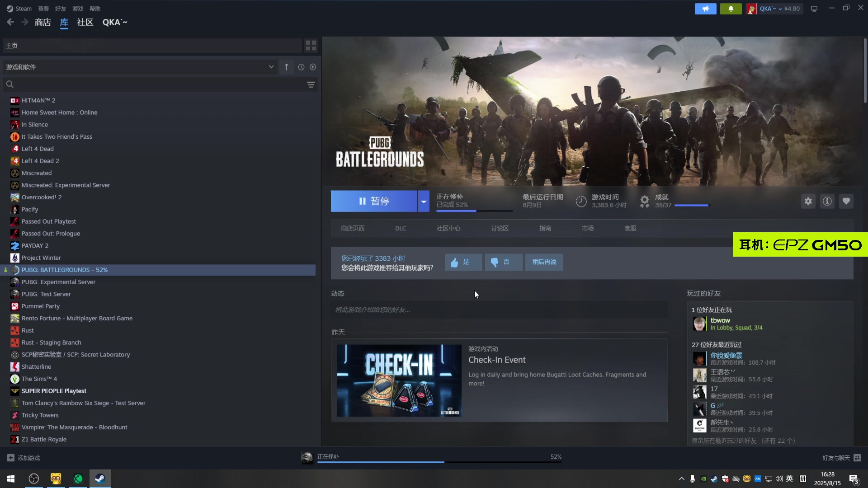Open the OBS Studio taskbar icon
This screenshot has height=488, width=868.
(x=34, y=479)
